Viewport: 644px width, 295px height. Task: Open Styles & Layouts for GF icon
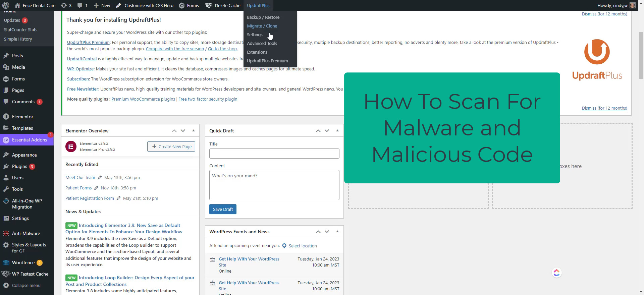coord(6,245)
